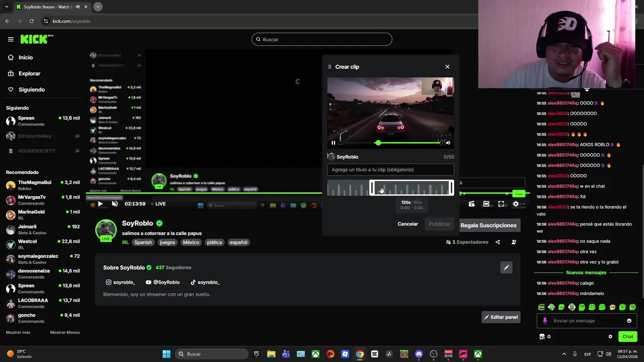Expand list with Mostrar más
Screen dimensions: 644x362
[x=18, y=332]
